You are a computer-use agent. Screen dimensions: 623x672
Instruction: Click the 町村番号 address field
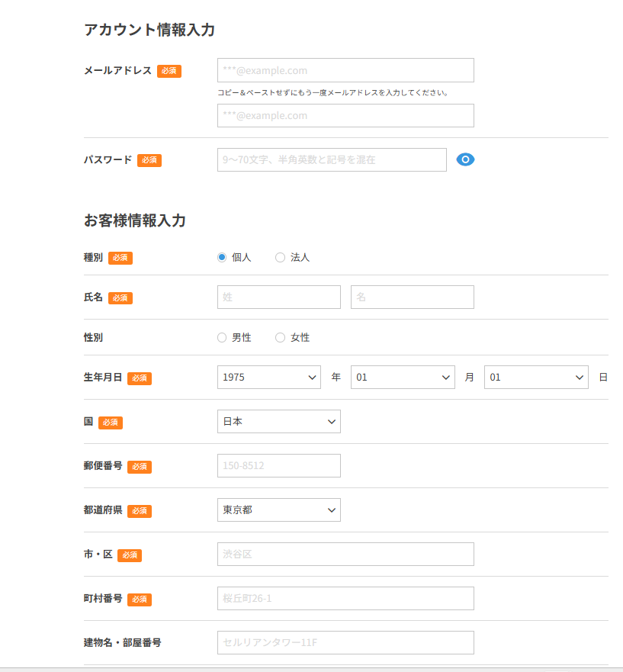pyautogui.click(x=345, y=598)
